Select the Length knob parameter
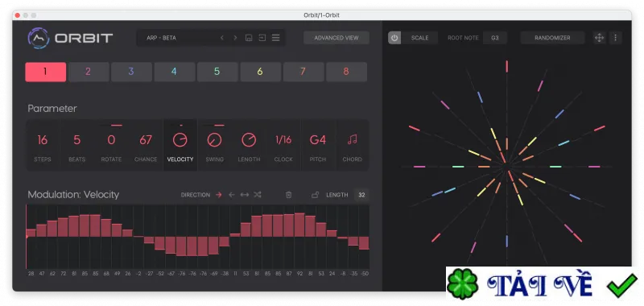This screenshot has height=306, width=644. pos(249,140)
